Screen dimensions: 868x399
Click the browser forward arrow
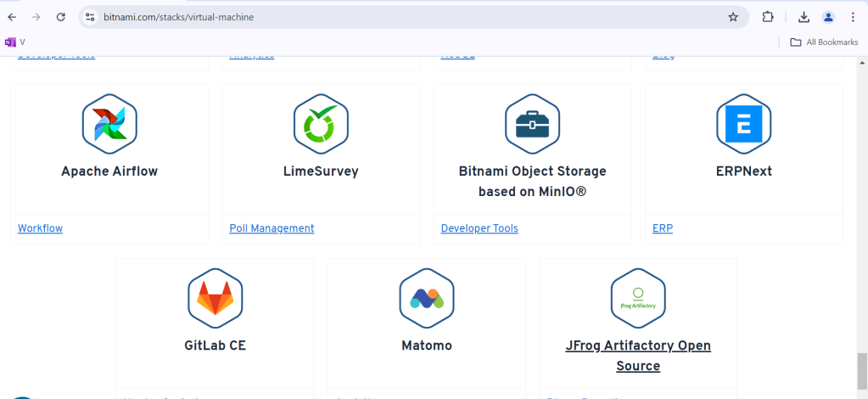click(x=36, y=17)
